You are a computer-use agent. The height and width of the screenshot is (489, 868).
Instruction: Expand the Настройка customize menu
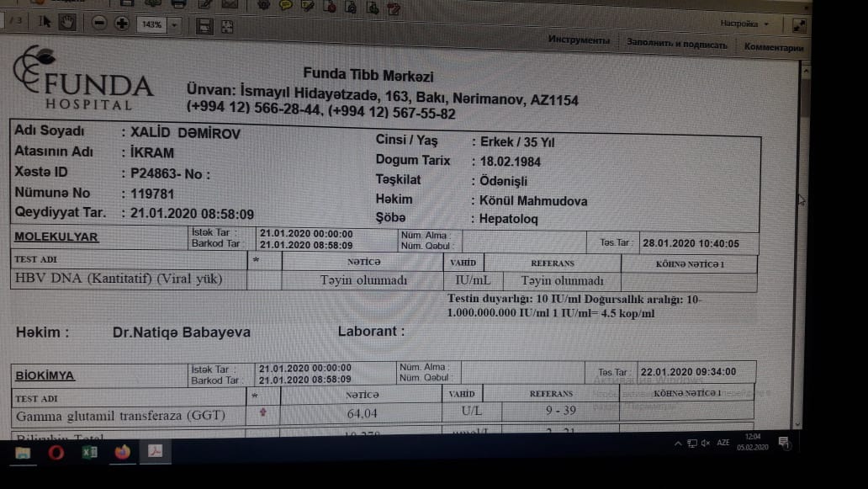click(744, 24)
